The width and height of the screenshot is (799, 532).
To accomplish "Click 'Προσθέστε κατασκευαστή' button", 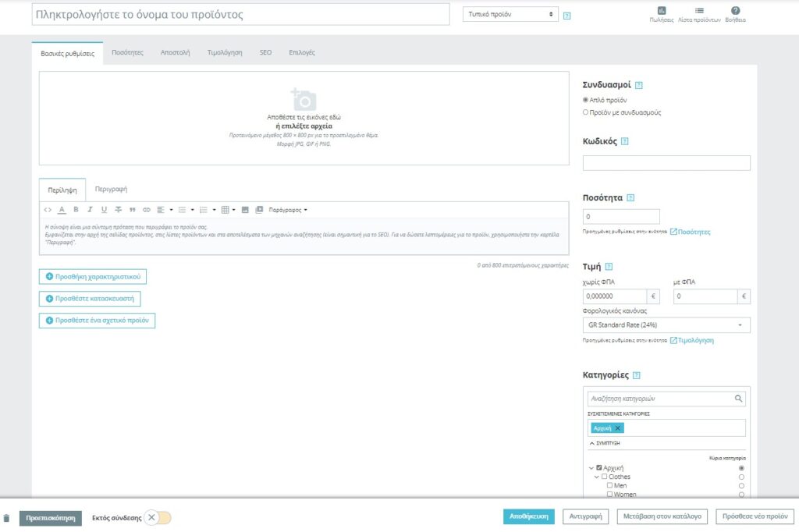I will point(90,299).
